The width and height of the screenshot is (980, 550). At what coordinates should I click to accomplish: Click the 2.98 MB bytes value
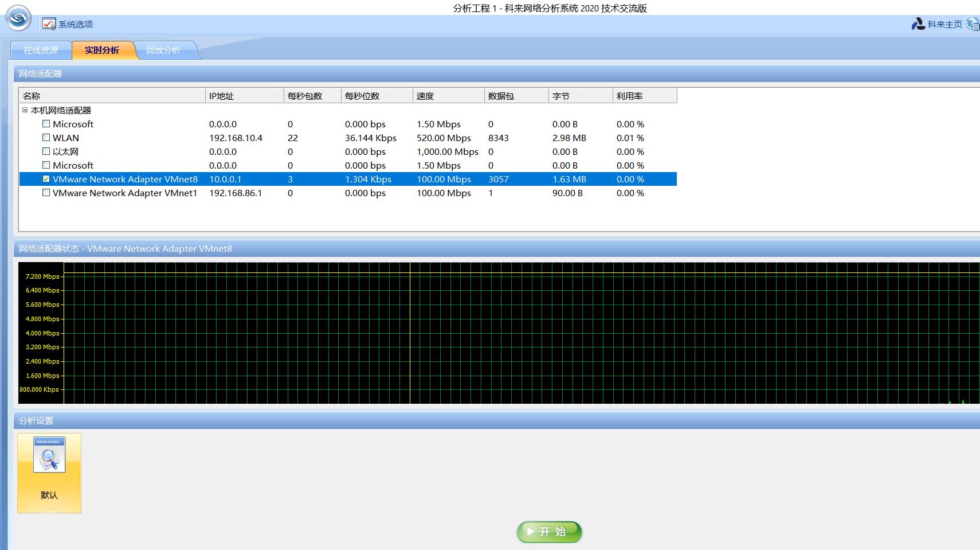pyautogui.click(x=569, y=138)
